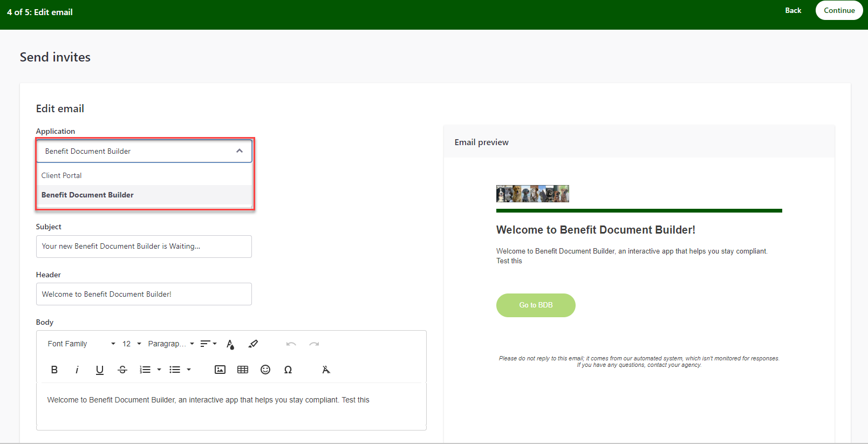
Task: Edit the Header text field
Action: 144,294
